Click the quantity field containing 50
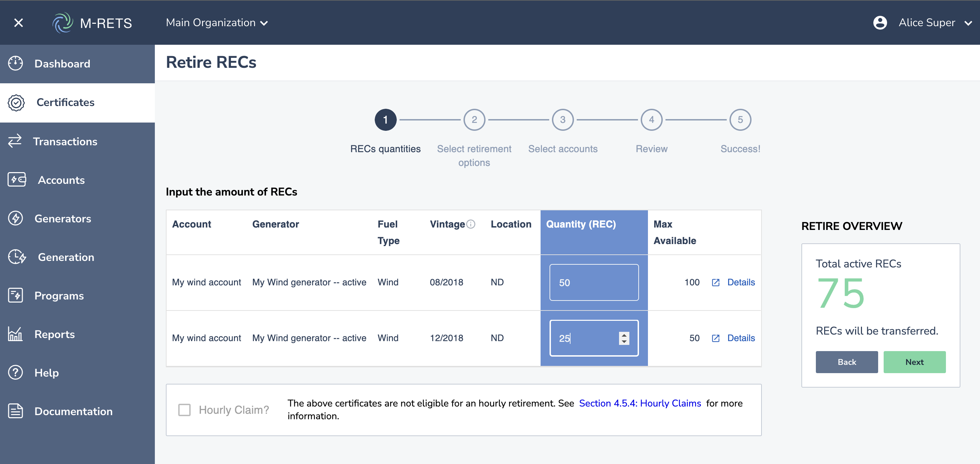The image size is (980, 464). [594, 283]
